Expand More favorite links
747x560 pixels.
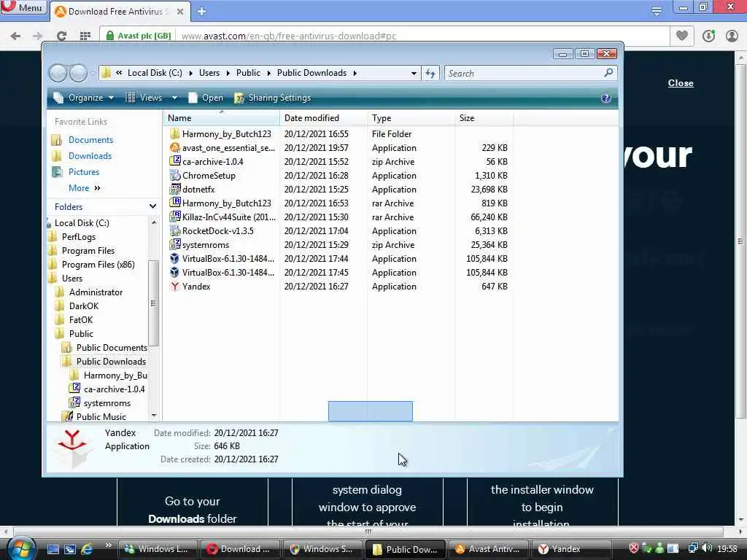pos(85,188)
